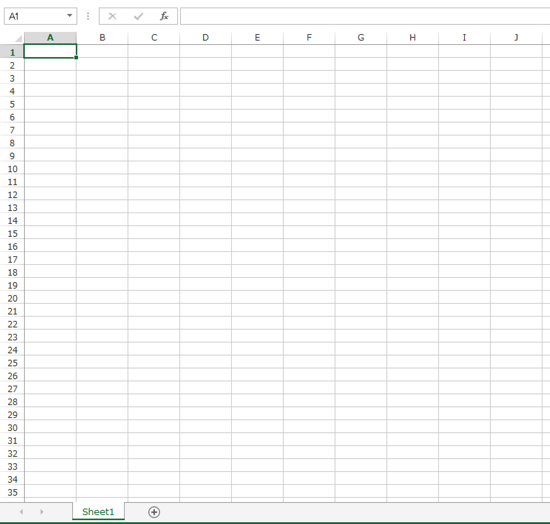The width and height of the screenshot is (550, 524).
Task: Select row 2 header
Action: click(x=12, y=65)
